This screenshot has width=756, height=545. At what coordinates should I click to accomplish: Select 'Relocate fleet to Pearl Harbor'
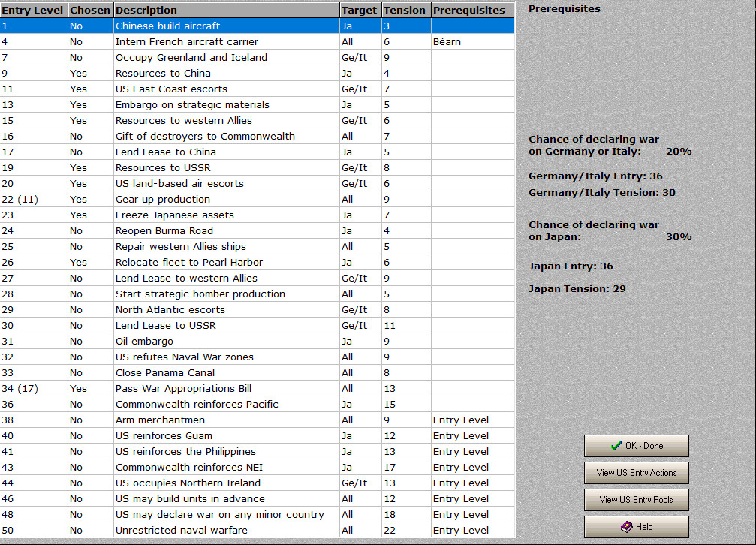pos(257,263)
